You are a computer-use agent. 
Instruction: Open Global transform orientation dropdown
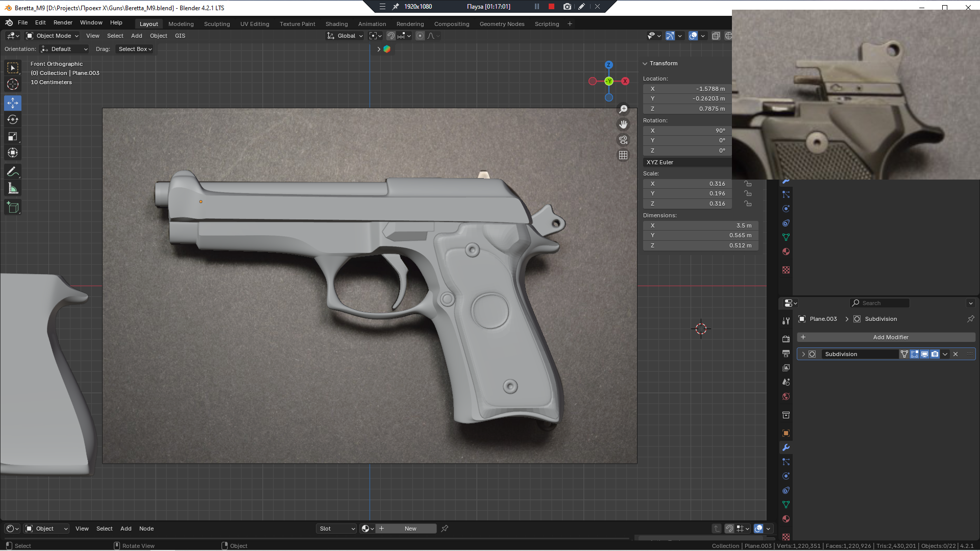point(345,36)
